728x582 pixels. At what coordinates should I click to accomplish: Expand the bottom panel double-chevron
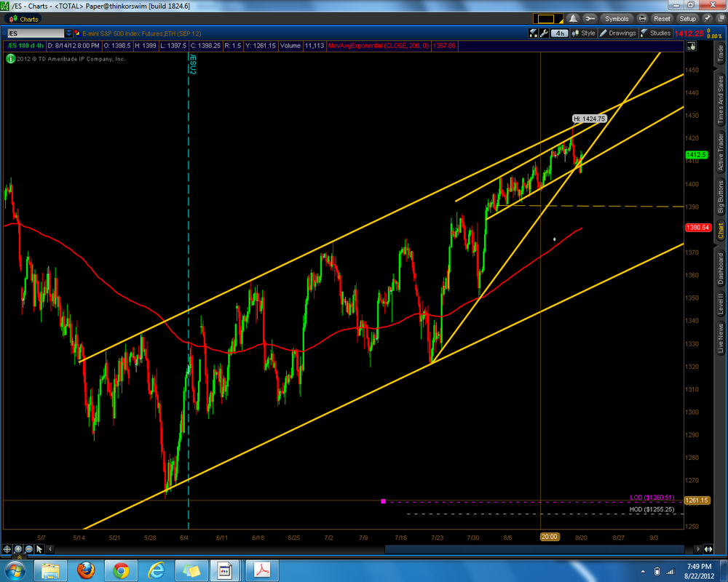[19, 557]
